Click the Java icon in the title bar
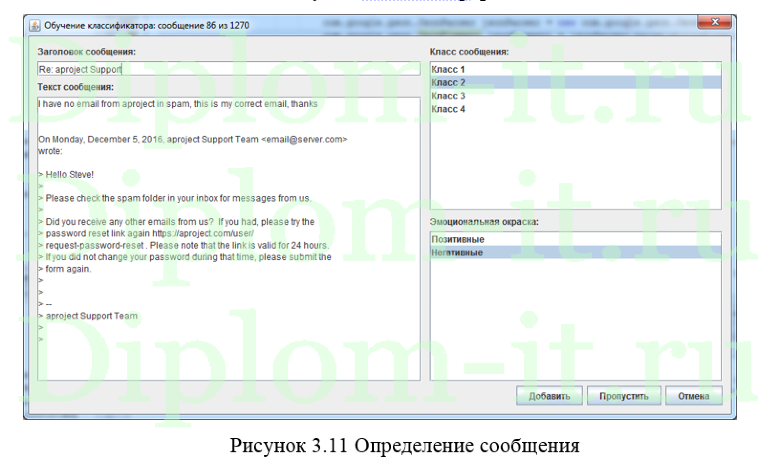 35,26
